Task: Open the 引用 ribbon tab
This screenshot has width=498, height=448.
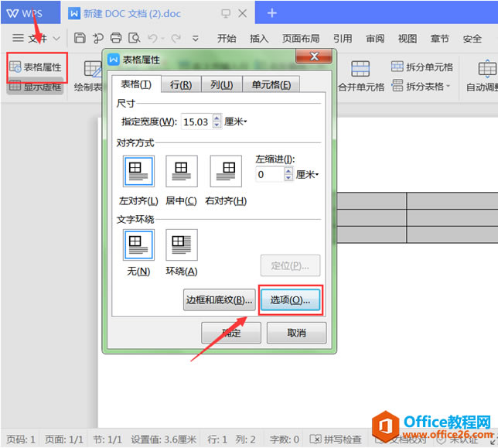Action: (x=343, y=39)
